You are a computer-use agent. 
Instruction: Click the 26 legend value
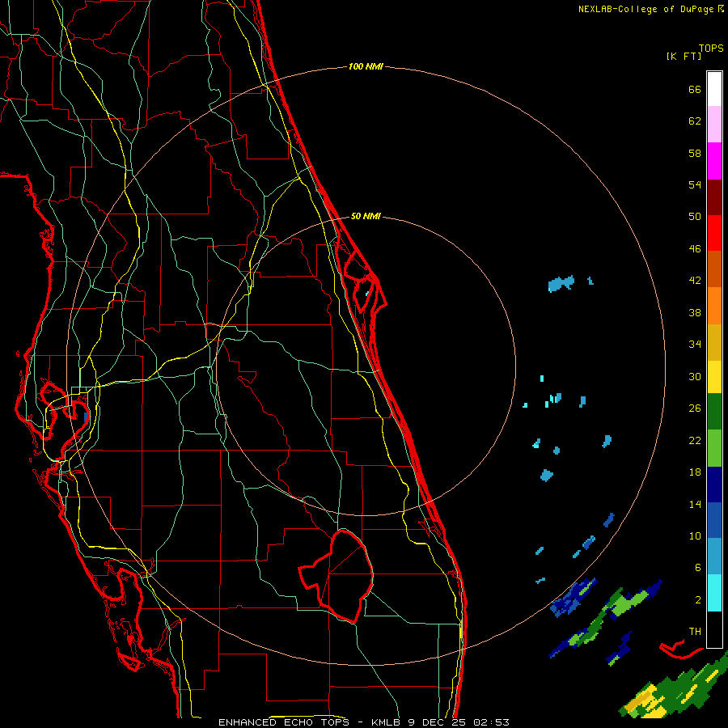(x=695, y=408)
